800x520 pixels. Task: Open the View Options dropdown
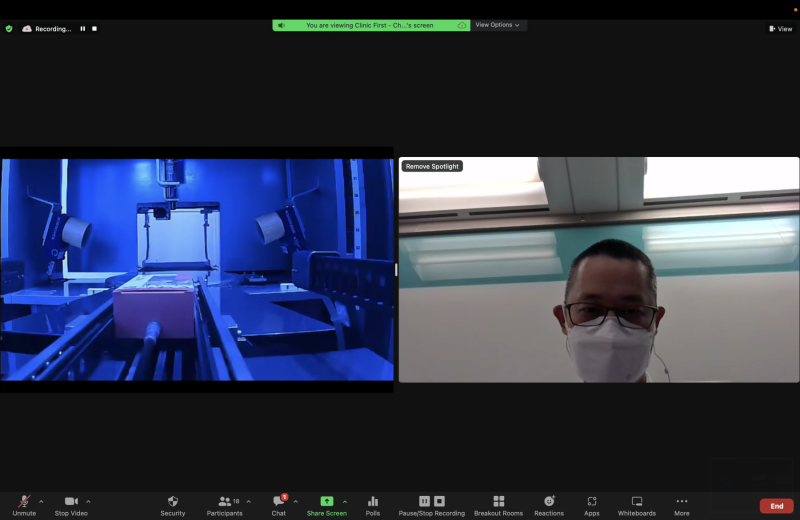(497, 25)
